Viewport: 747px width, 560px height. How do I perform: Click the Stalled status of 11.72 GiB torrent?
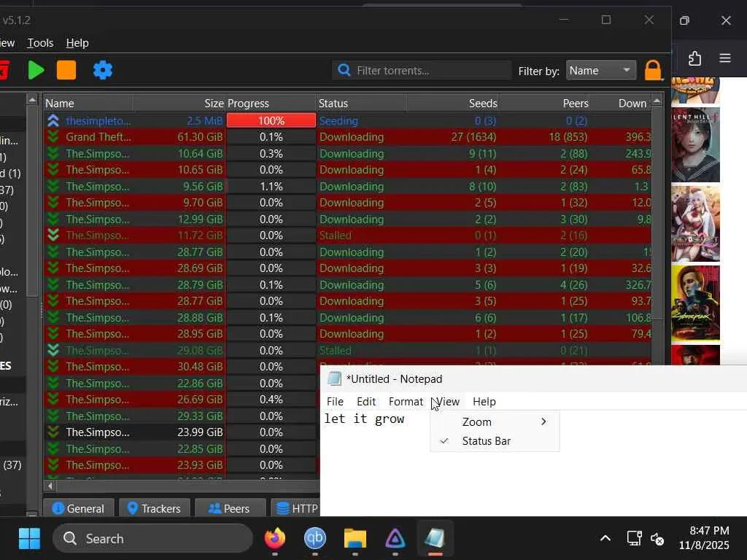pos(335,236)
